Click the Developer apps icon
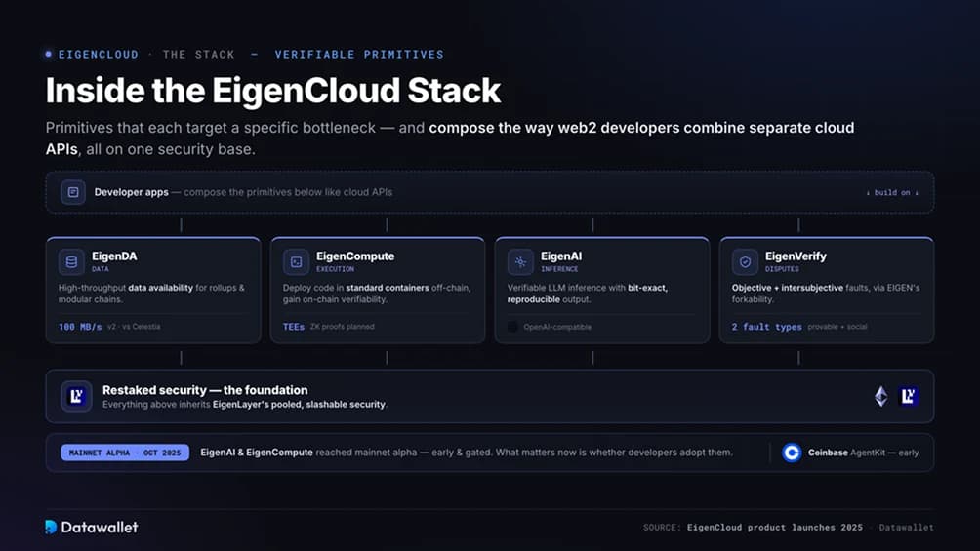Image resolution: width=980 pixels, height=551 pixels. click(73, 192)
